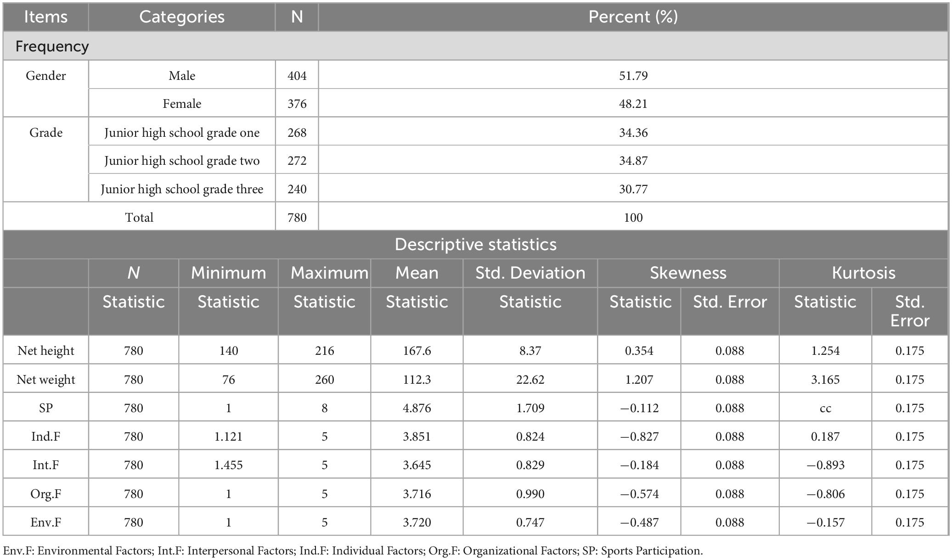This screenshot has height=560, width=952.
Task: Click the "cc" kurtosis cell in the SP row
Action: point(825,409)
